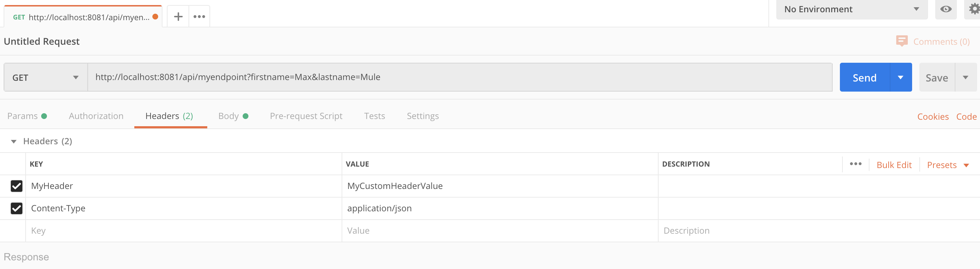
Task: Click the environment quick look eye icon
Action: (946, 9)
